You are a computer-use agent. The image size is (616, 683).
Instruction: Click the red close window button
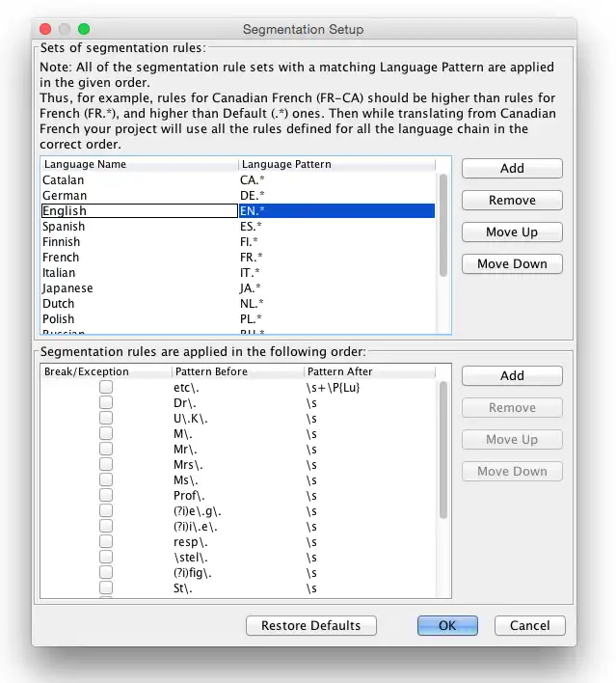click(45, 29)
